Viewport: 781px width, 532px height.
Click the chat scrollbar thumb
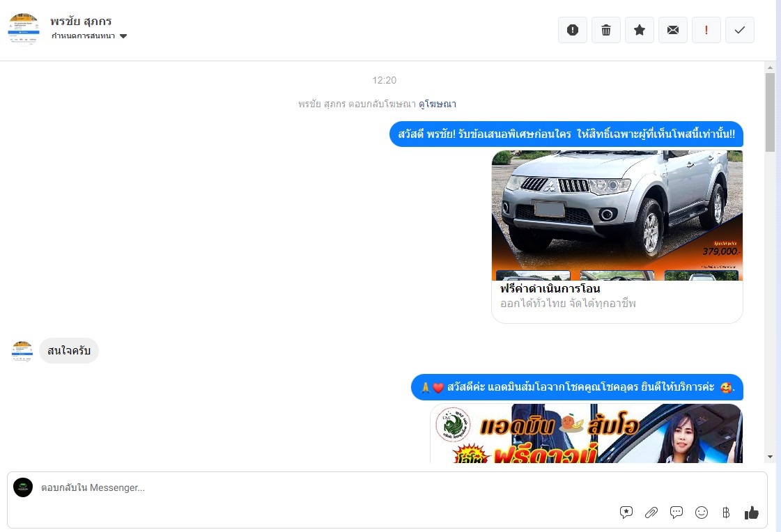pyautogui.click(x=770, y=113)
